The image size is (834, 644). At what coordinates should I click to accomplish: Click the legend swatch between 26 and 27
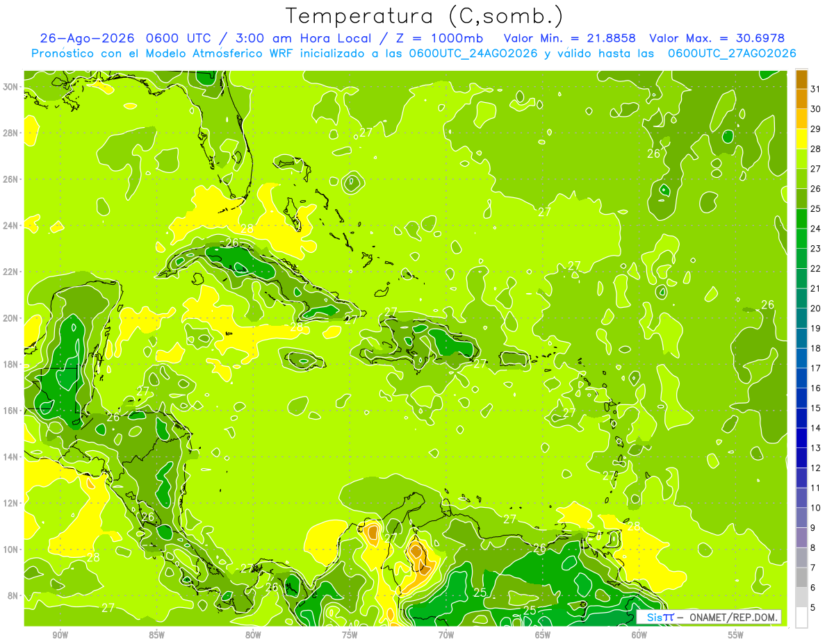pyautogui.click(x=801, y=179)
